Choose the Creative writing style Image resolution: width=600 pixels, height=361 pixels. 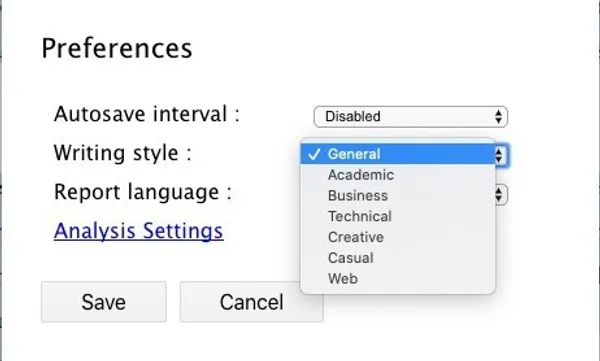click(398, 237)
